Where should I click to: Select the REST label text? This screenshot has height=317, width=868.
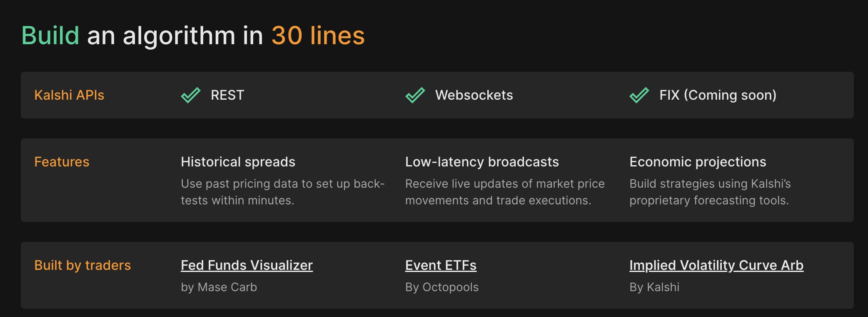pyautogui.click(x=227, y=95)
